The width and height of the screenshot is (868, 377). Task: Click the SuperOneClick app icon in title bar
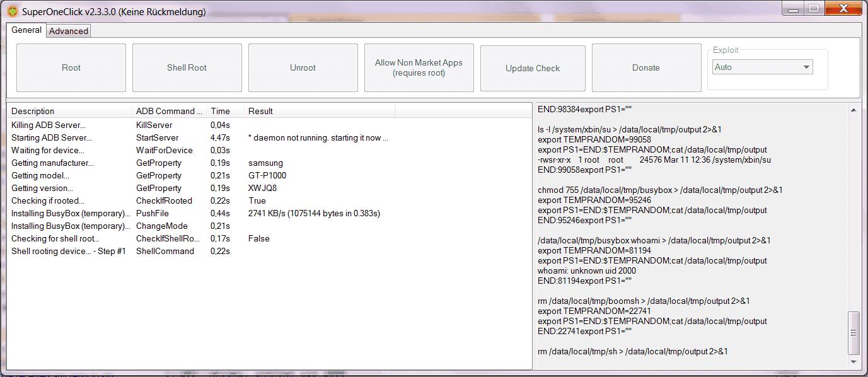tap(12, 11)
